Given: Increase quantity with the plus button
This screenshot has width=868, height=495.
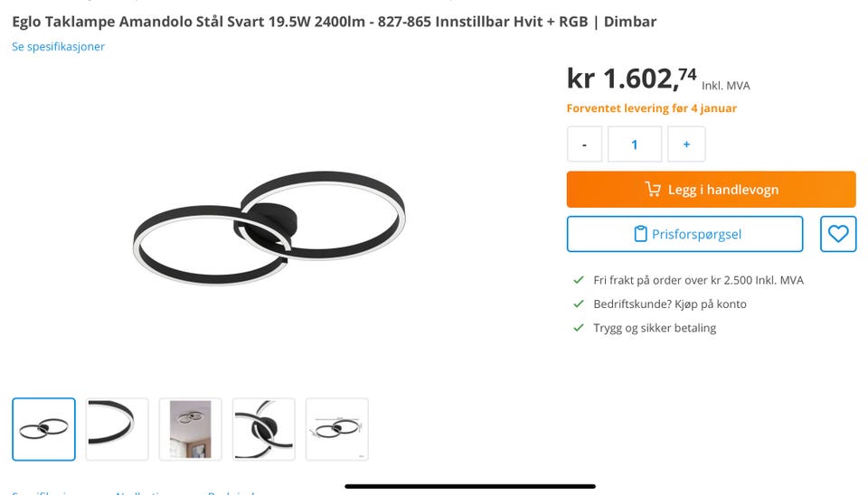Looking at the screenshot, I should pos(686,144).
